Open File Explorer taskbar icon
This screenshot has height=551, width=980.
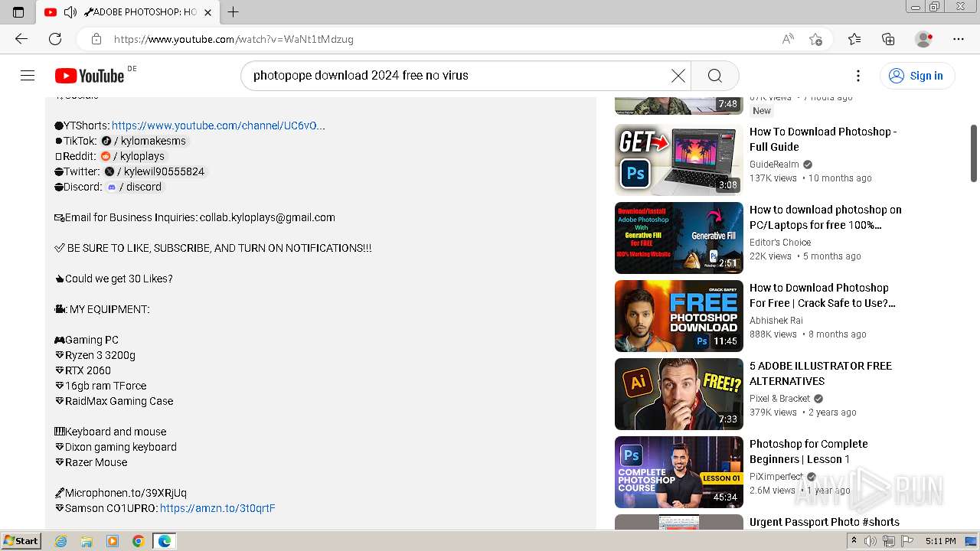pos(87,541)
